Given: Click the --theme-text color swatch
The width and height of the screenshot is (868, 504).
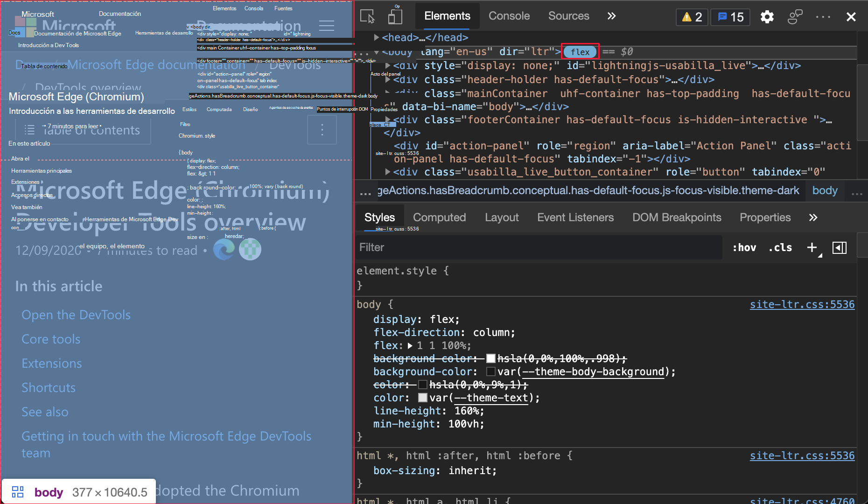Looking at the screenshot, I should click(x=422, y=398).
